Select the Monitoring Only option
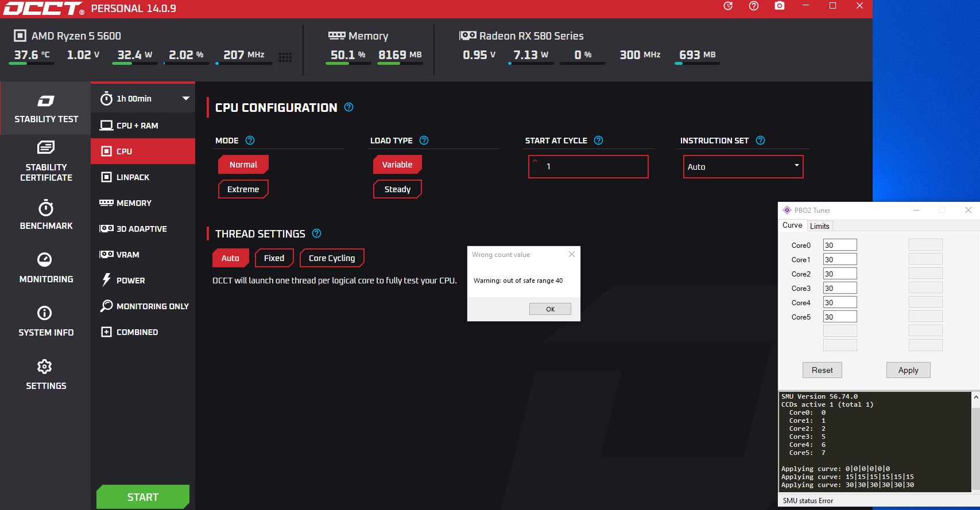 pos(143,306)
